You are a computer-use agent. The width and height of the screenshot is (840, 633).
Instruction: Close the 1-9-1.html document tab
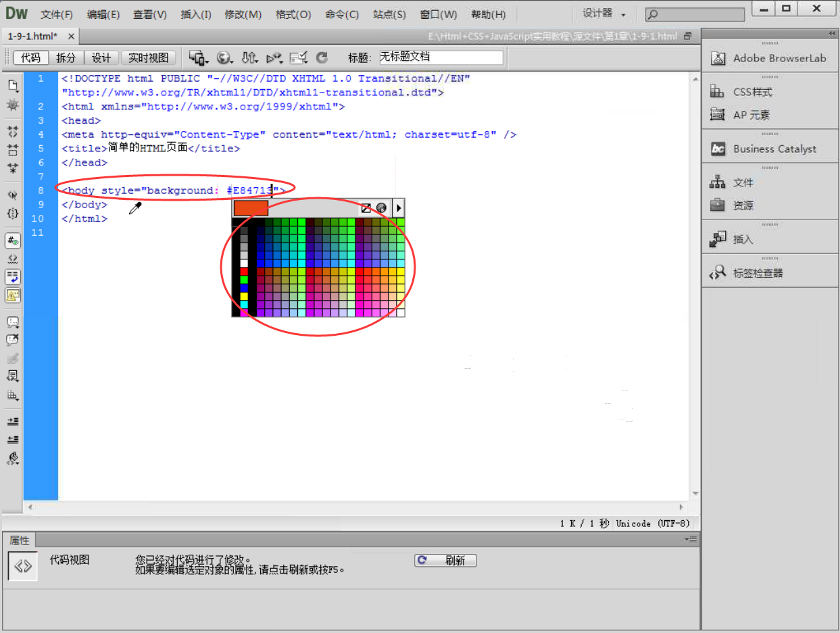click(71, 36)
